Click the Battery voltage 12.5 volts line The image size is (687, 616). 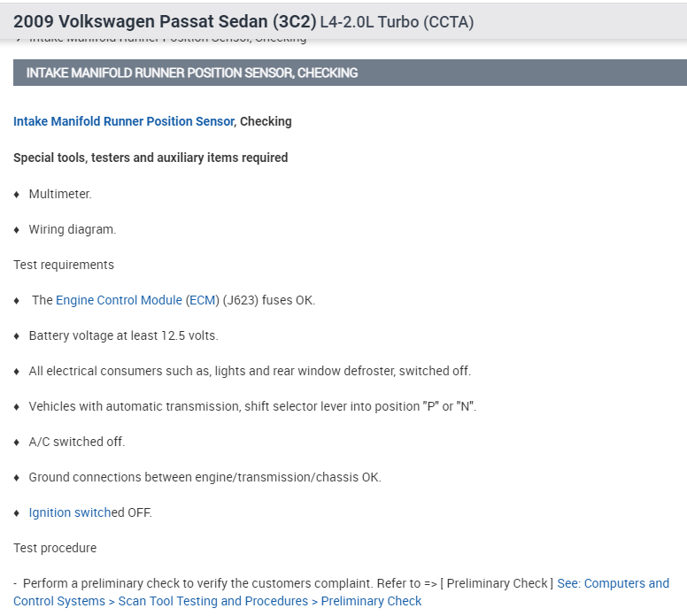(123, 335)
